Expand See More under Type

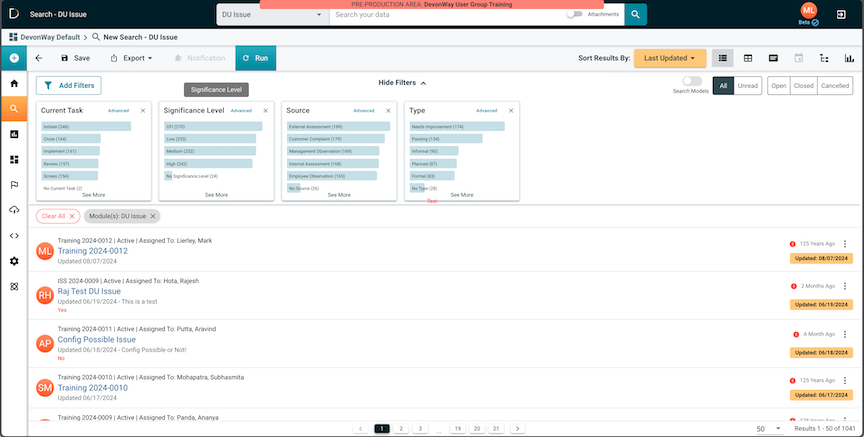pyautogui.click(x=462, y=195)
